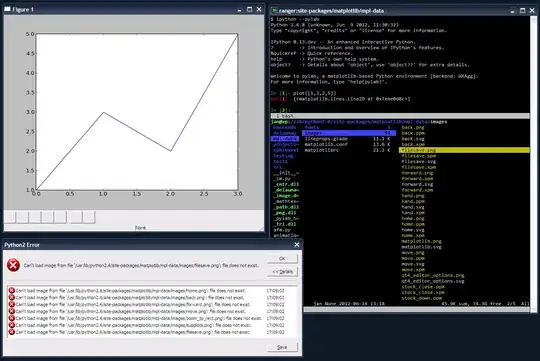Viewport: 540px width, 361px height.
Task: Maximize the Figure 1 window
Action: tap(250, 9)
